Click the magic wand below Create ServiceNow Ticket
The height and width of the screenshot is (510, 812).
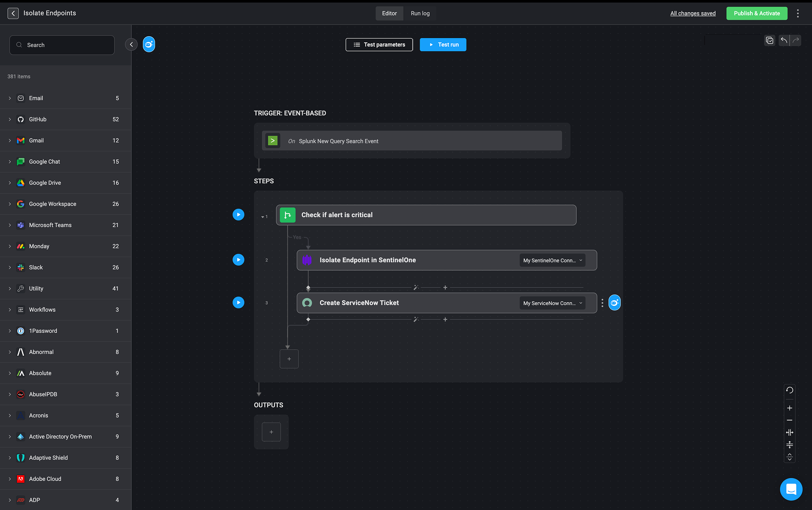pyautogui.click(x=416, y=320)
